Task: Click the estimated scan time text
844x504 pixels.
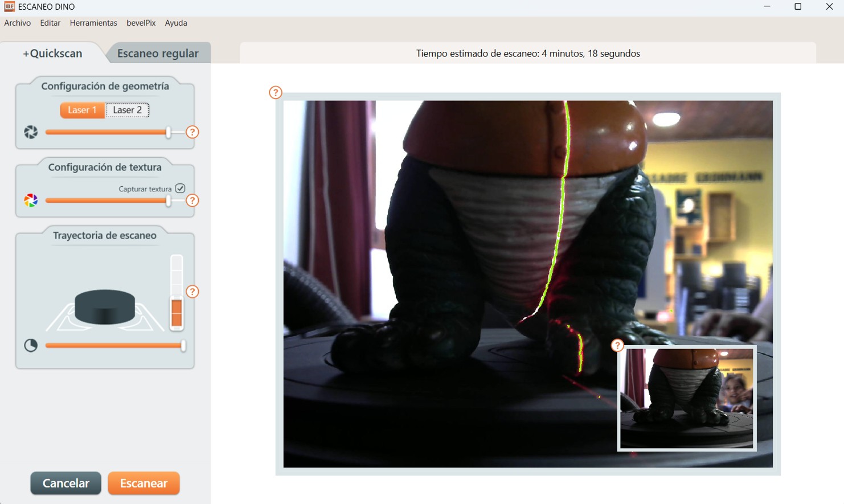Action: [x=528, y=54]
